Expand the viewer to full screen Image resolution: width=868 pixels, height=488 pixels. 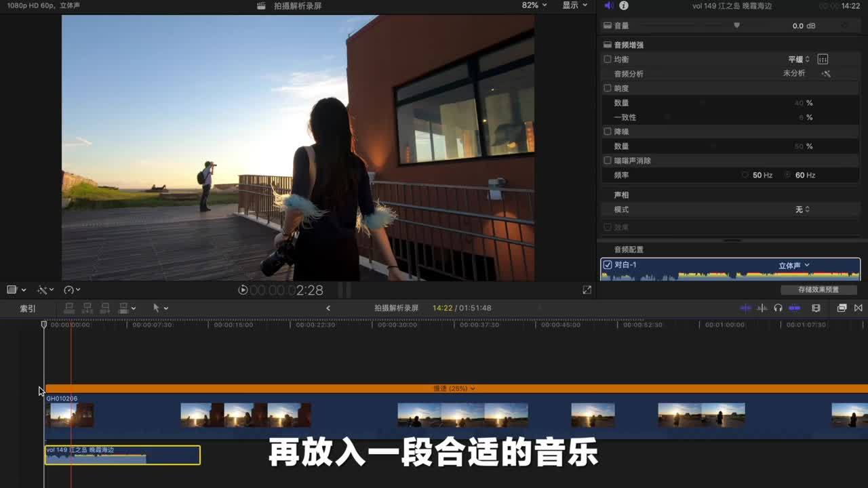click(587, 290)
